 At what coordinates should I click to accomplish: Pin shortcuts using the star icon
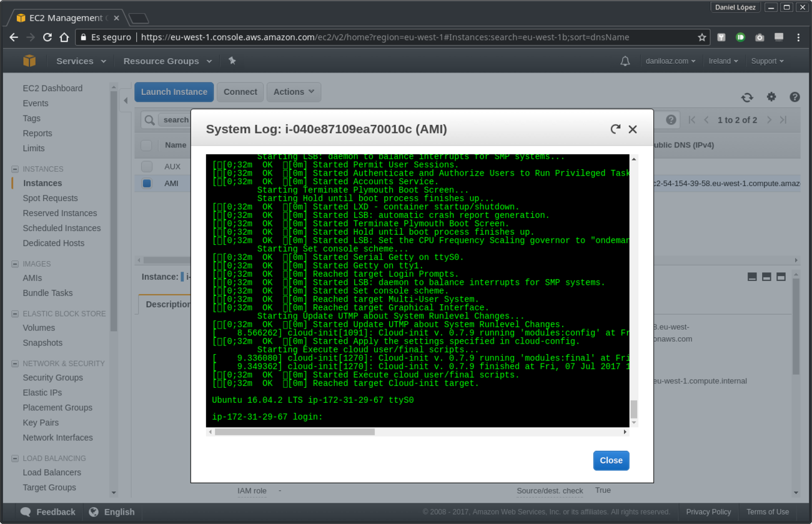tap(232, 61)
